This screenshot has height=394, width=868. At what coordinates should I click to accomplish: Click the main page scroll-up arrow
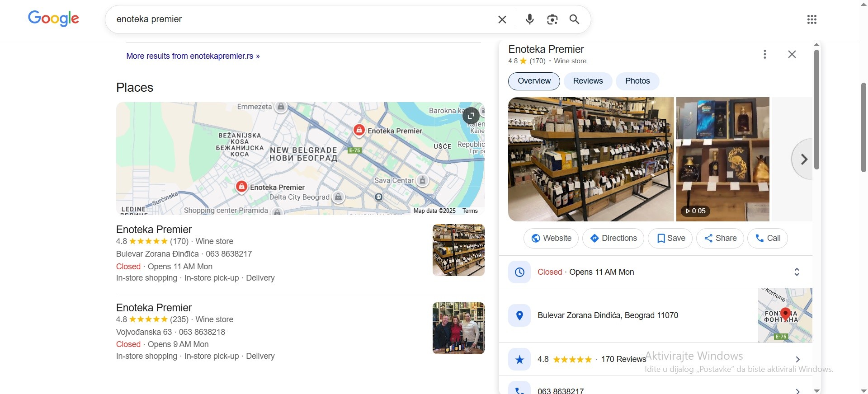pos(863,4)
